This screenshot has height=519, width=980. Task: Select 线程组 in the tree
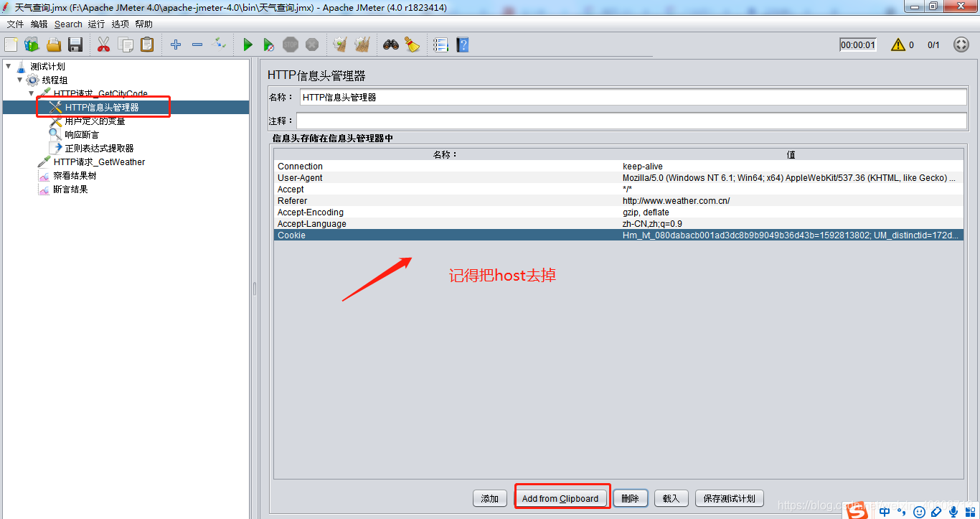tap(55, 80)
